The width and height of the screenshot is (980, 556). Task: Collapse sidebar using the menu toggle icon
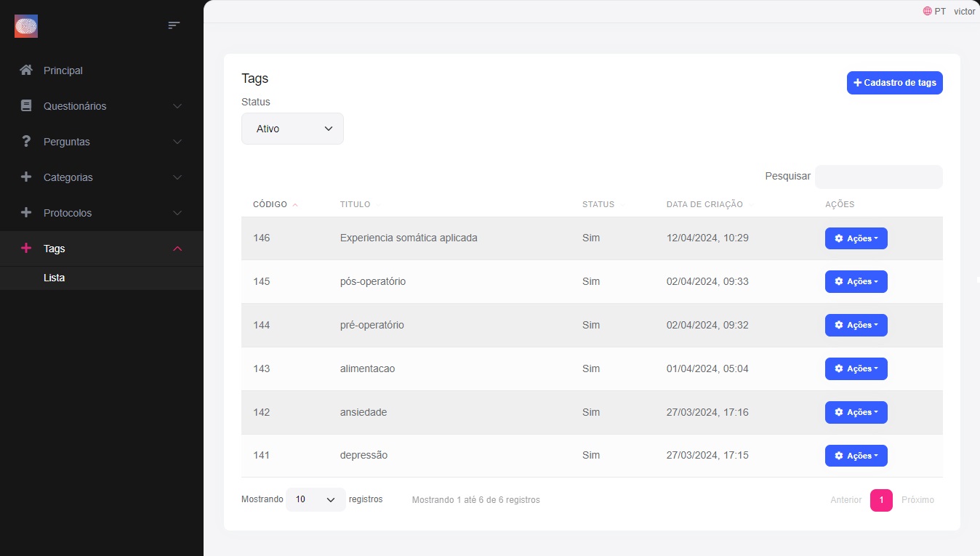(174, 25)
